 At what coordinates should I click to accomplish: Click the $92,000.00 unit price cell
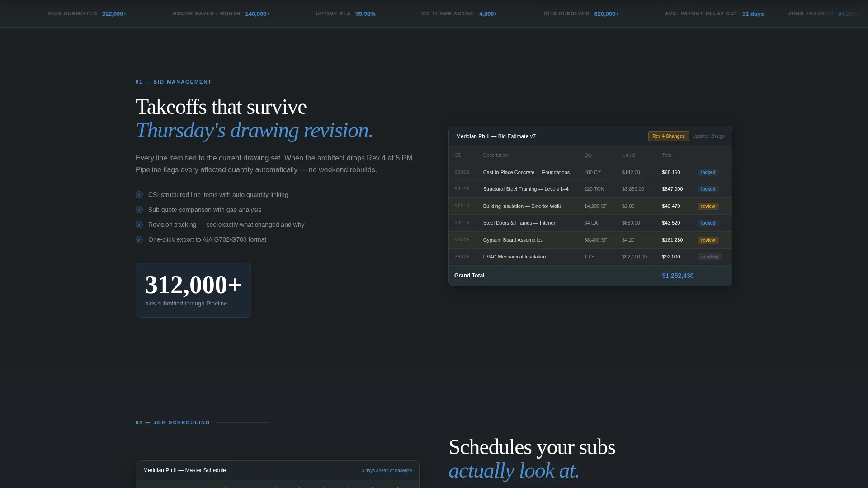pos(634,257)
